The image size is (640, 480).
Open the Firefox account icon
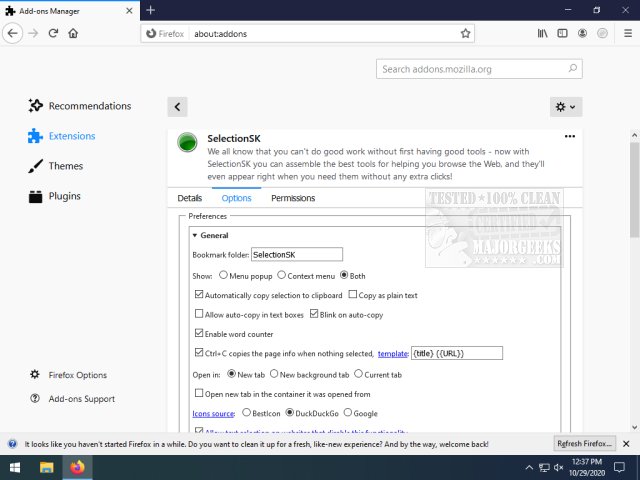582,33
